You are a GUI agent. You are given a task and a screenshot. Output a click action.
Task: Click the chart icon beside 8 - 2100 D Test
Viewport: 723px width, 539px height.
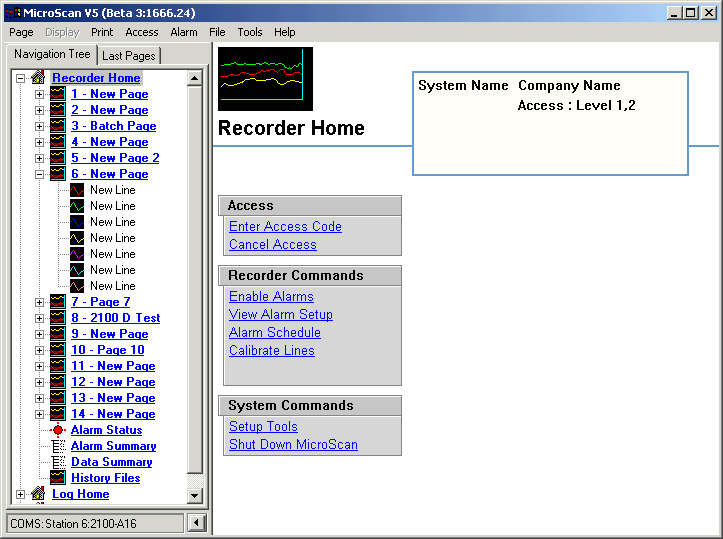point(58,318)
